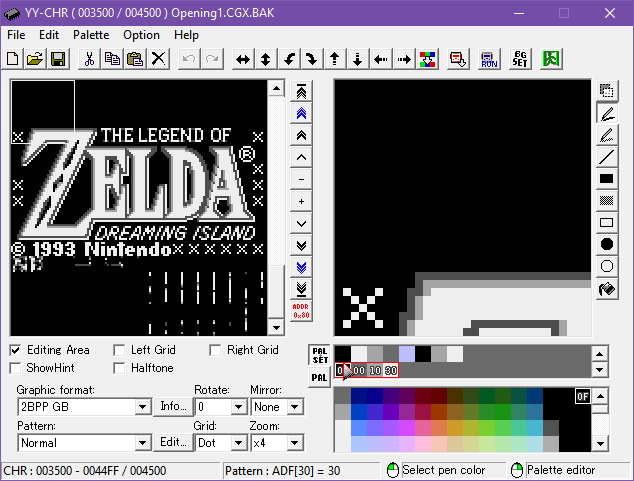Select the Pen drawing tool

607,113
